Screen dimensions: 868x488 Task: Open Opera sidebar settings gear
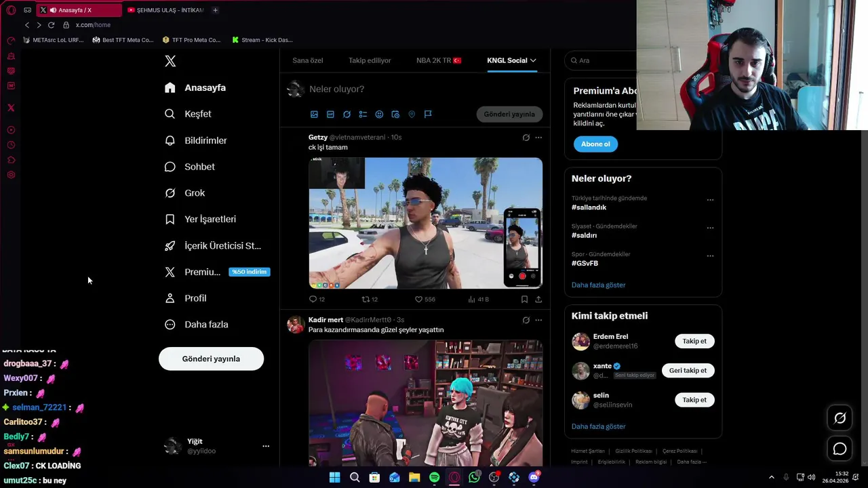tap(11, 175)
